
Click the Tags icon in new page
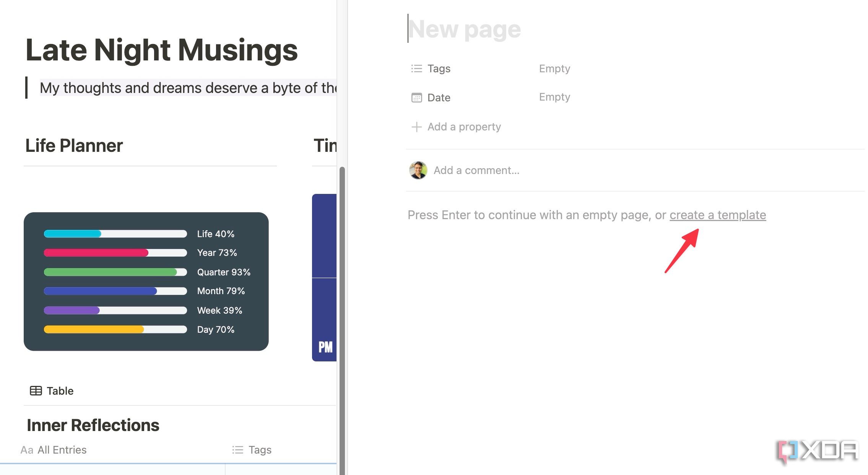[x=417, y=68]
